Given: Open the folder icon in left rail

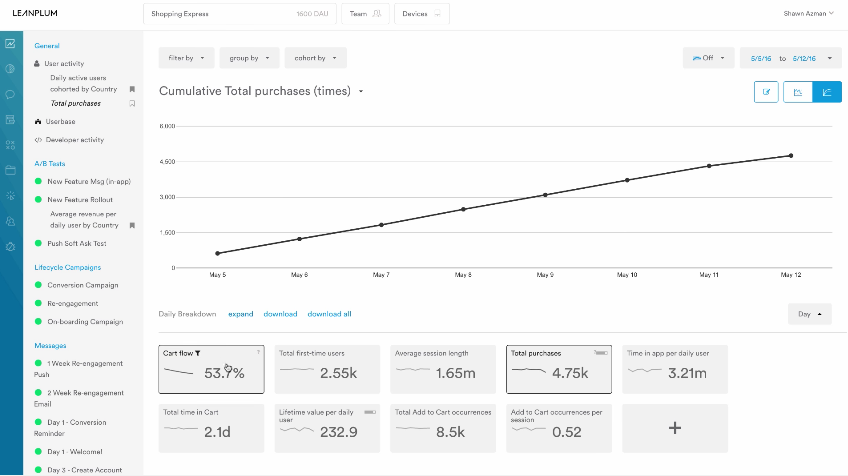Looking at the screenshot, I should 10,170.
